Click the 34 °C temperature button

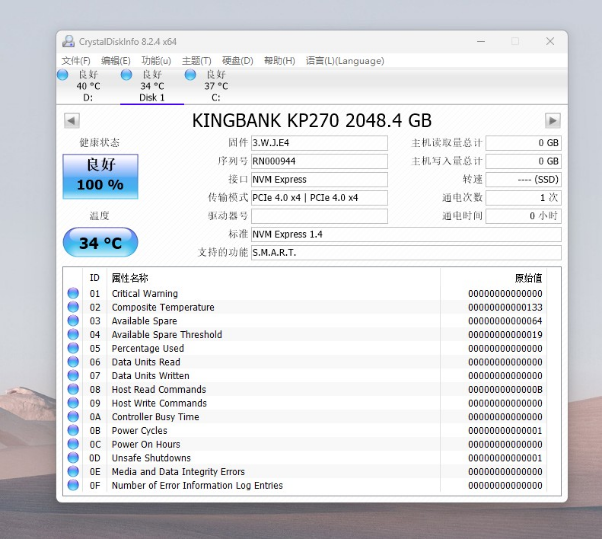tap(100, 242)
